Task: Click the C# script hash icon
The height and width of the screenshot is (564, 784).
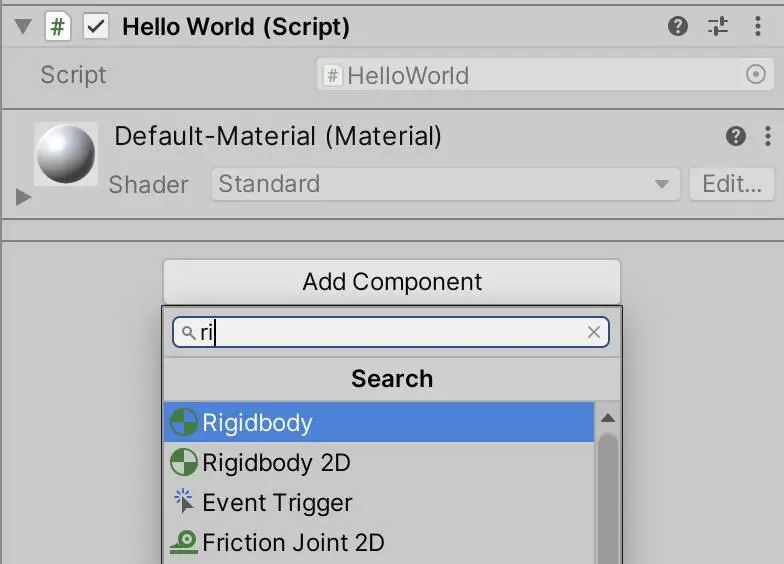Action: click(x=59, y=27)
